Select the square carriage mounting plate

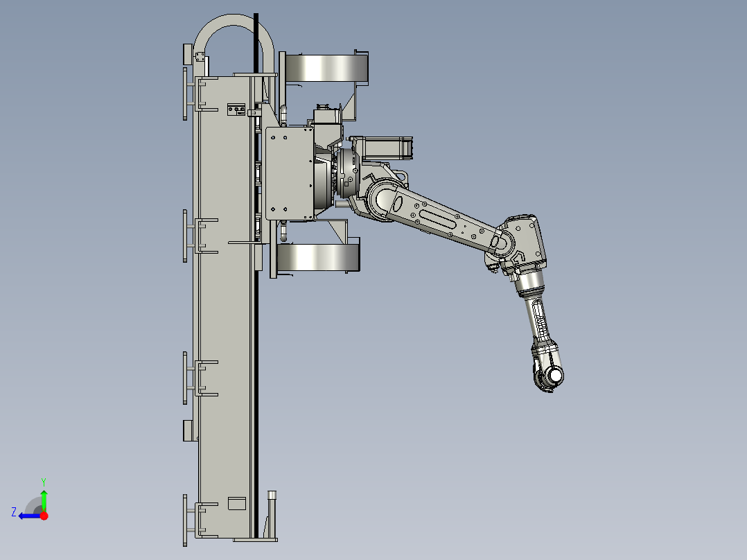(289, 173)
